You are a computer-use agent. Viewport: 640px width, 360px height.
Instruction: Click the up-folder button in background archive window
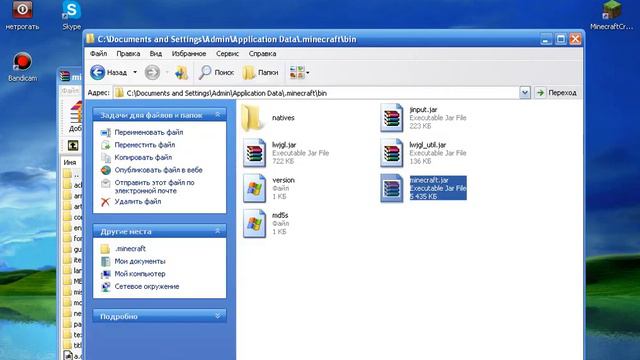pyautogui.click(x=73, y=145)
